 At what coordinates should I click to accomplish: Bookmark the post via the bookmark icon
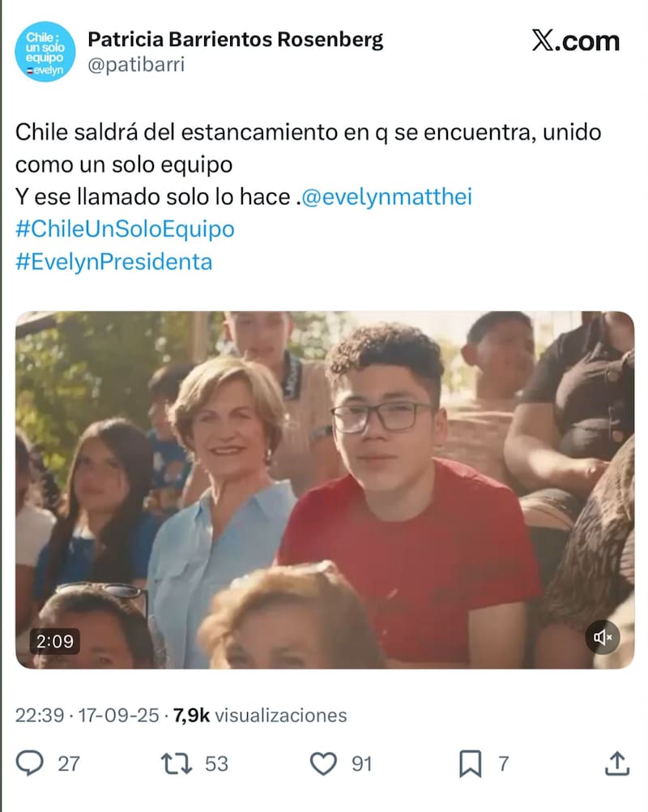coord(470,764)
